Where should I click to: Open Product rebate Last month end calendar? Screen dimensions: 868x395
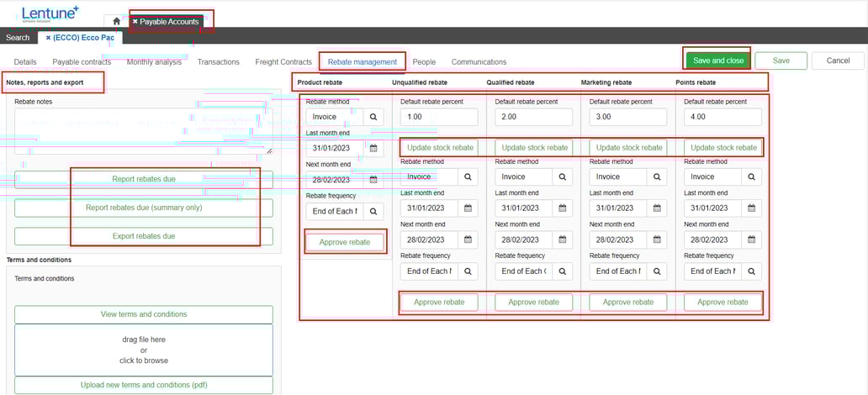pyautogui.click(x=373, y=148)
